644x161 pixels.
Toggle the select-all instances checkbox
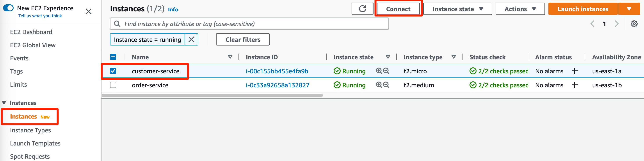[113, 57]
